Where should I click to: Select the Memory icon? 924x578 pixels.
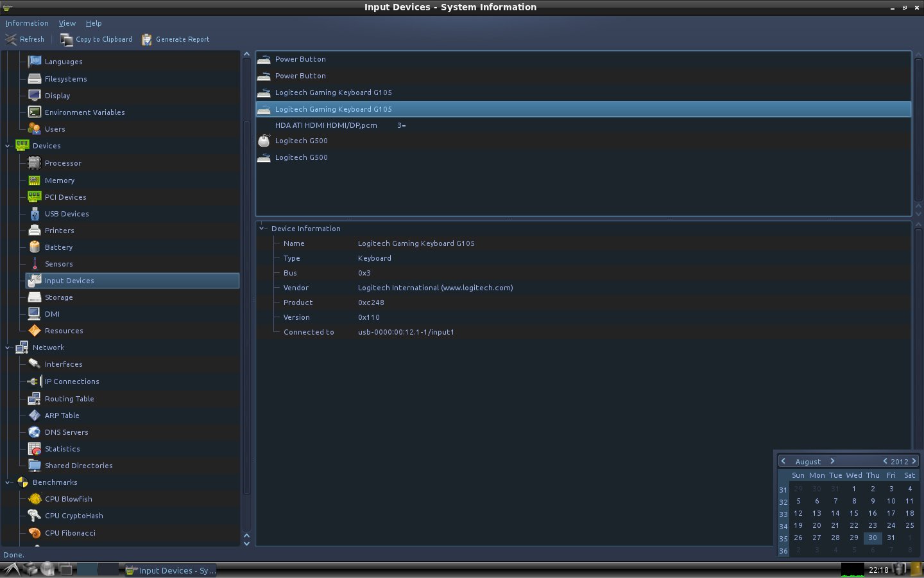tap(35, 180)
